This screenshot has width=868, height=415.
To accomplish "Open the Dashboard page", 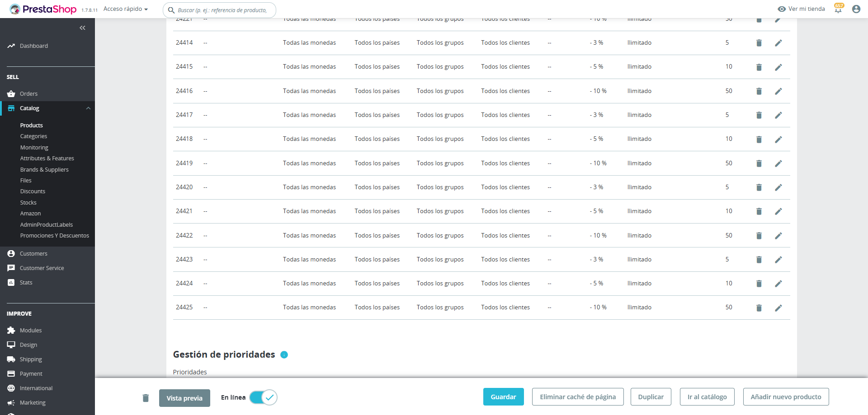I will [x=34, y=46].
